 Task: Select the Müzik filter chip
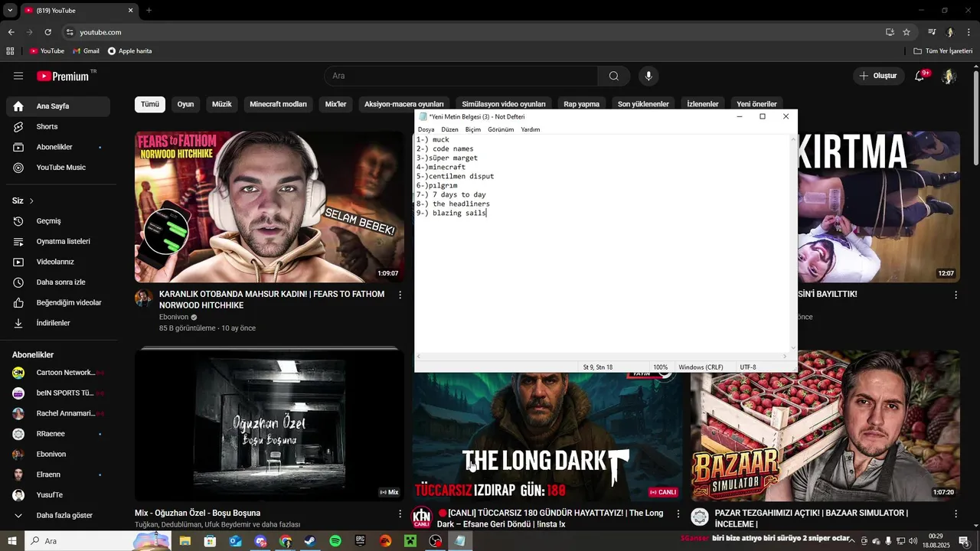point(222,104)
